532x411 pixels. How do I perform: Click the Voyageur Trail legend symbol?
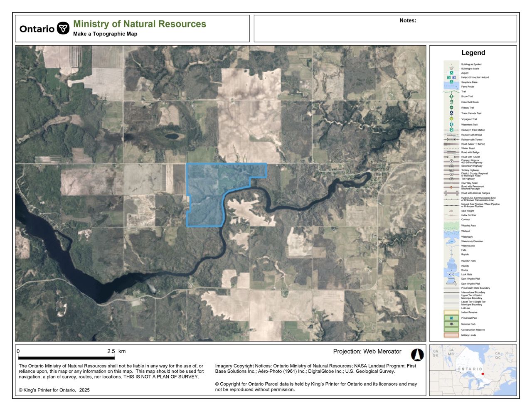[x=451, y=119]
